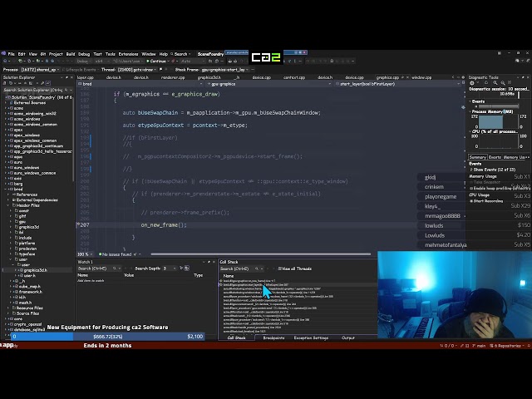Select the Output bottom tab
The image size is (532, 399).
click(x=347, y=338)
